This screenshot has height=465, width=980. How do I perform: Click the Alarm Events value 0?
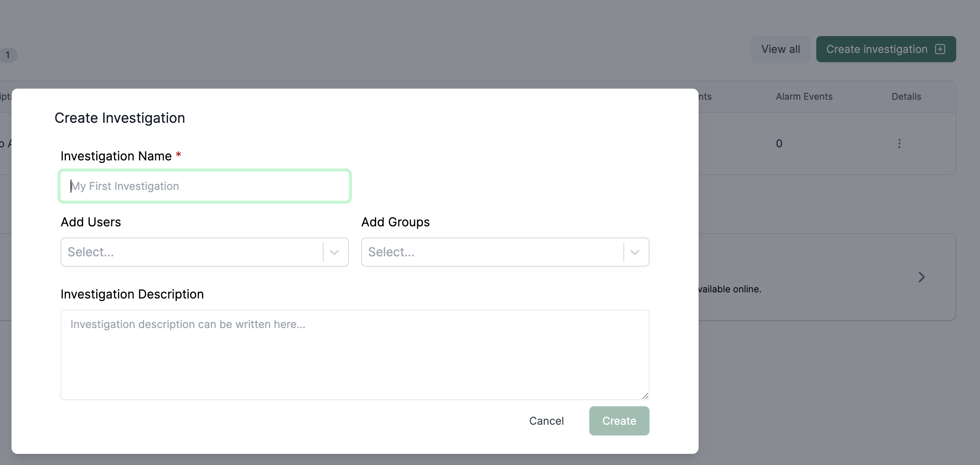point(779,143)
